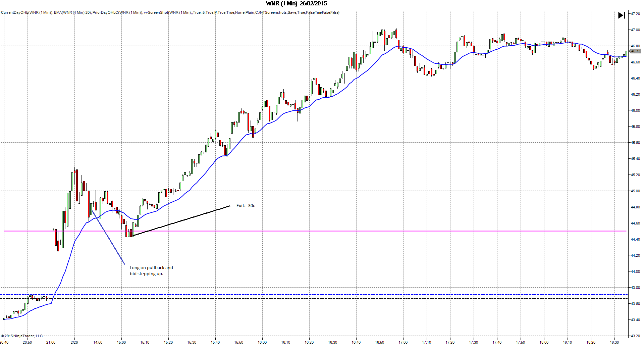Click the 43.60 price axis label
The height and width of the screenshot is (347, 644).
[x=635, y=304]
